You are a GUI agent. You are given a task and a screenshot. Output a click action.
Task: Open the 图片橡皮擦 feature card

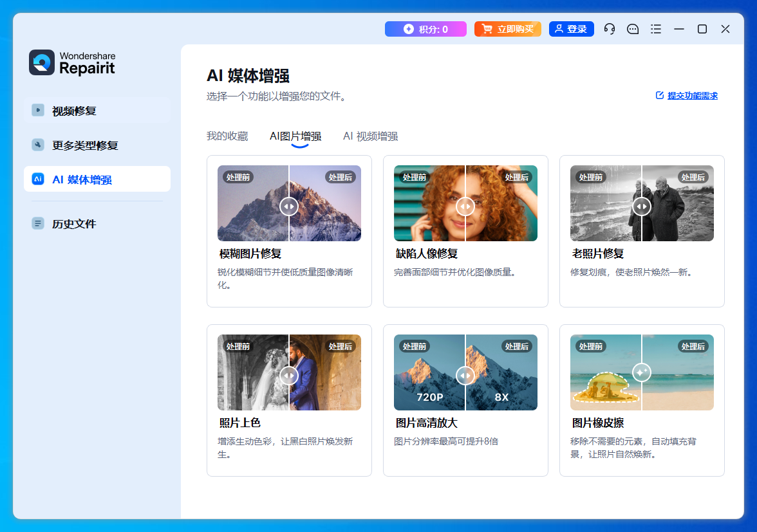tap(642, 423)
